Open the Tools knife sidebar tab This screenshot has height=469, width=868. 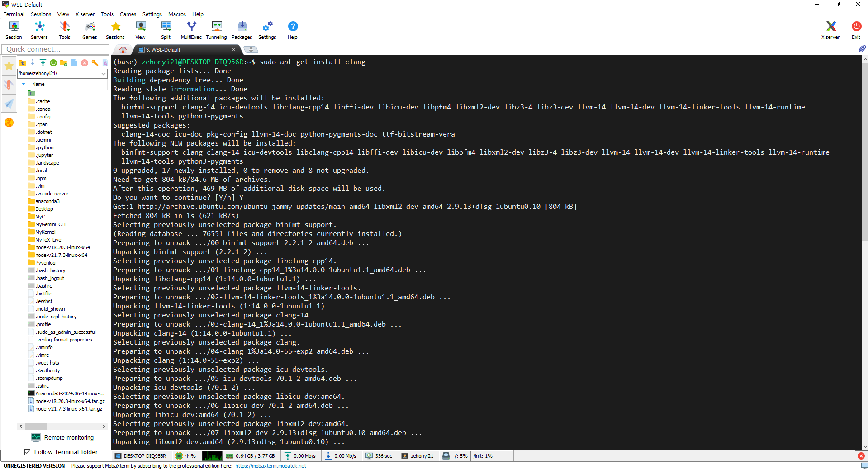pyautogui.click(x=9, y=85)
